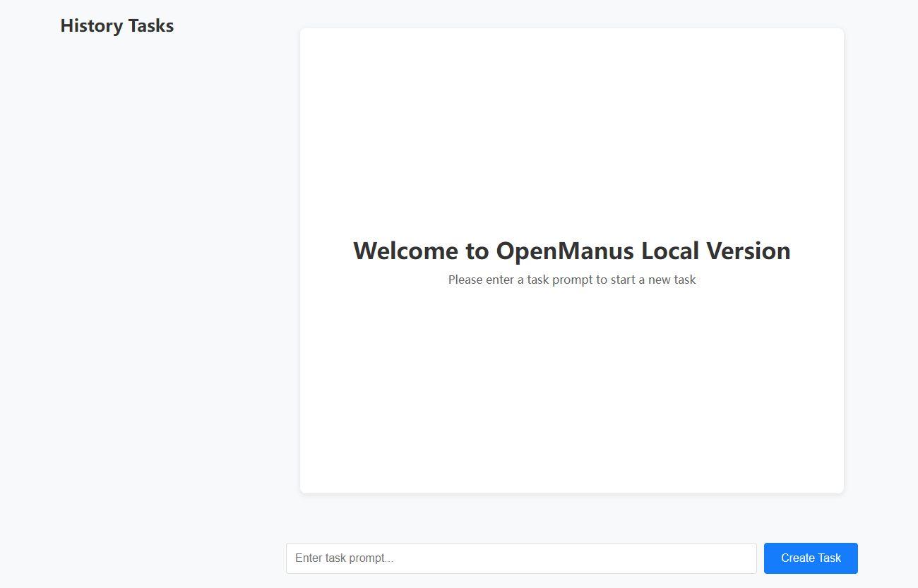Click the placeholder text Enter task prompt
Screen dimensions: 918x588
pyautogui.click(x=345, y=558)
